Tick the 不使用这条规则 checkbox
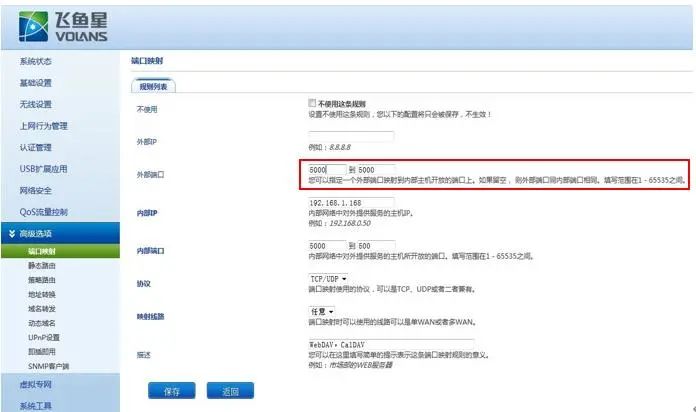The height and width of the screenshot is (412, 696). [312, 103]
